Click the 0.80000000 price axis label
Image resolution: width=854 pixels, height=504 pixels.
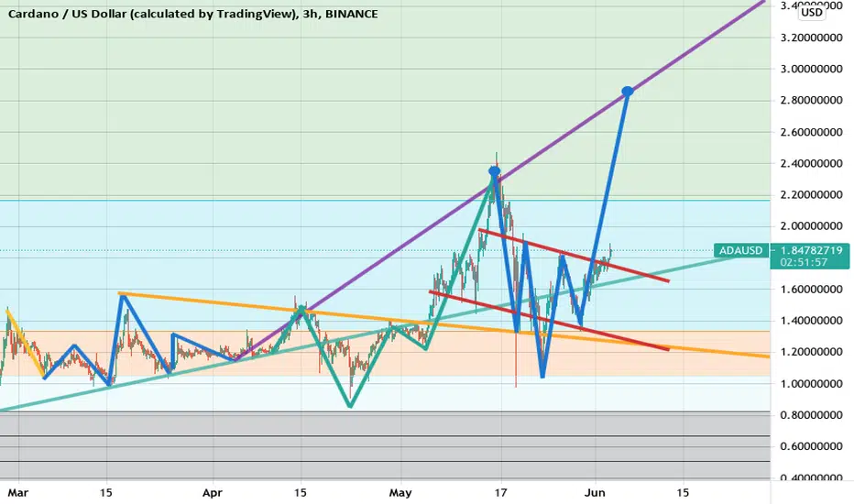pos(812,415)
